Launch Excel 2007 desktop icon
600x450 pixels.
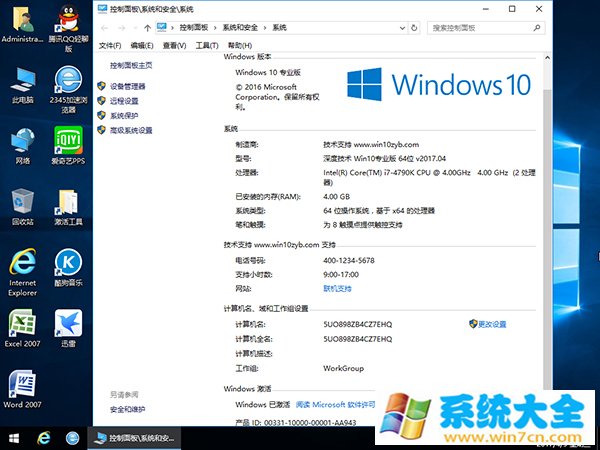coord(23,328)
